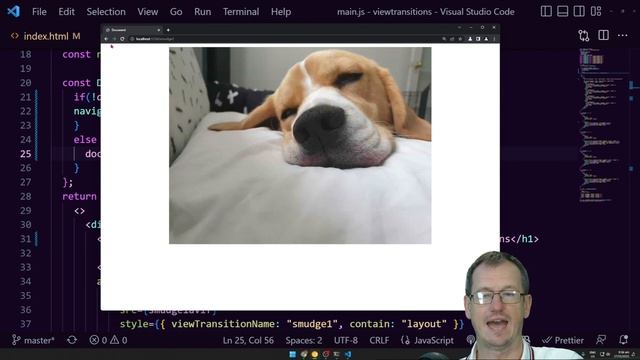The image size is (640, 360).
Task: Click line number 18 in the gutter
Action: point(25,54)
